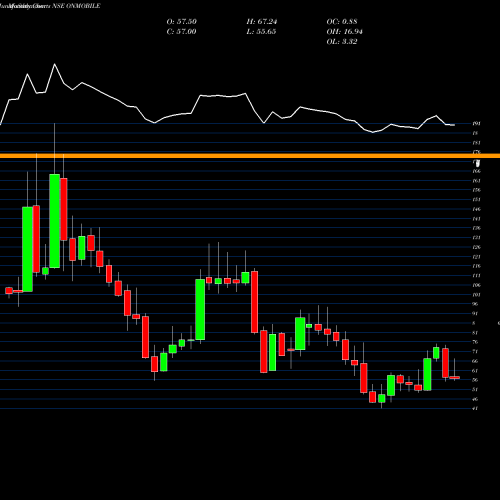Click the white indicator line's highest peak
The height and width of the screenshot is (500, 500).
pyautogui.click(x=55, y=64)
